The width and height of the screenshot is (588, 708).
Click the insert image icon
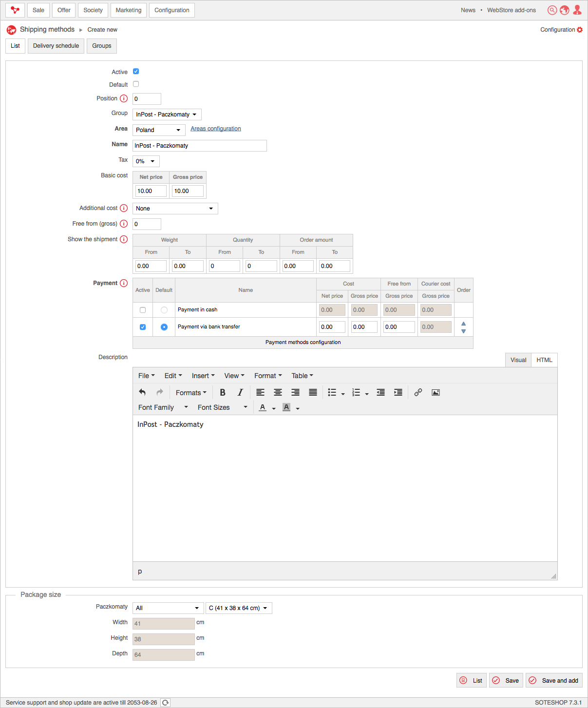(x=436, y=392)
